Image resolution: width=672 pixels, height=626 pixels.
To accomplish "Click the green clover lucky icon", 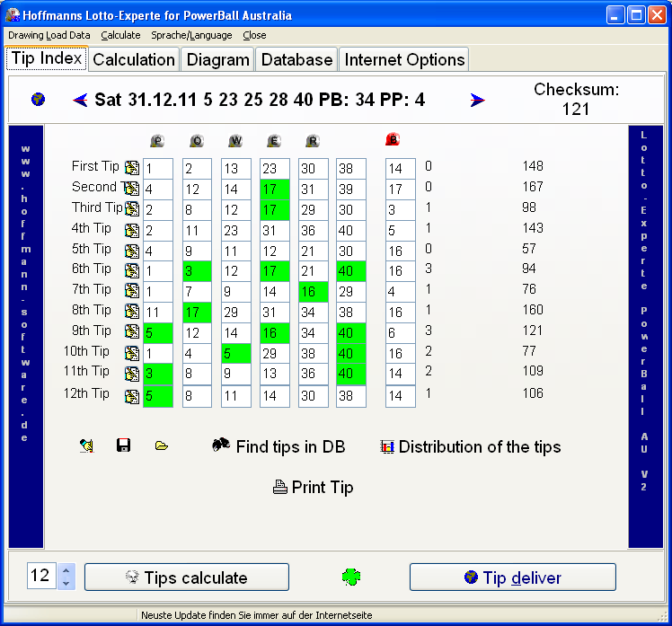I will click(x=351, y=578).
